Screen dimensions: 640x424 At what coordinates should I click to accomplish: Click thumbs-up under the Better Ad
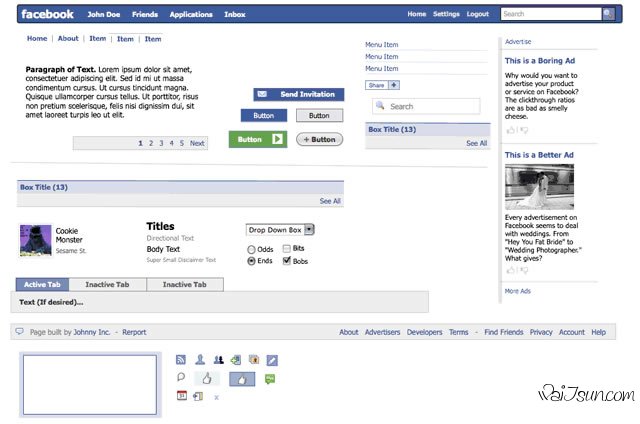coord(510,270)
